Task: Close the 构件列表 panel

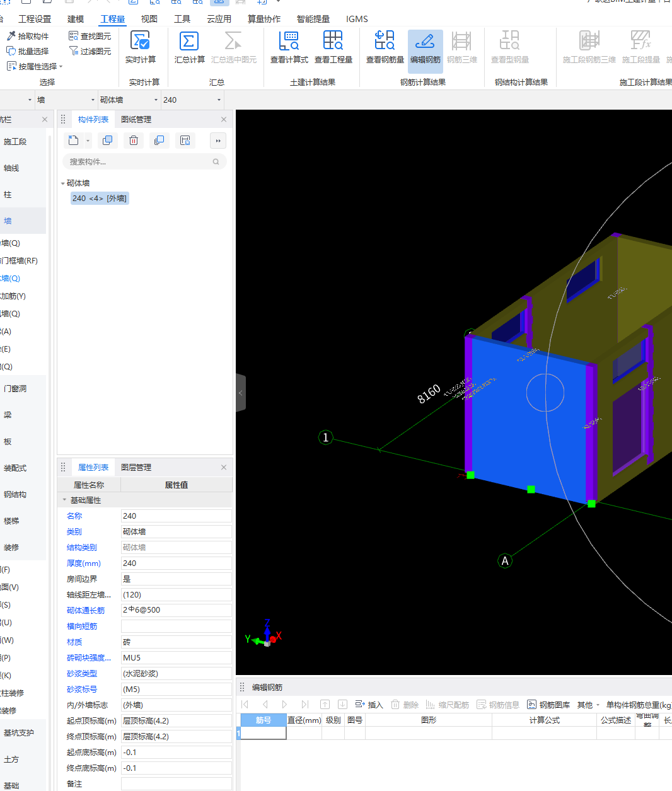Action: pyautogui.click(x=224, y=119)
